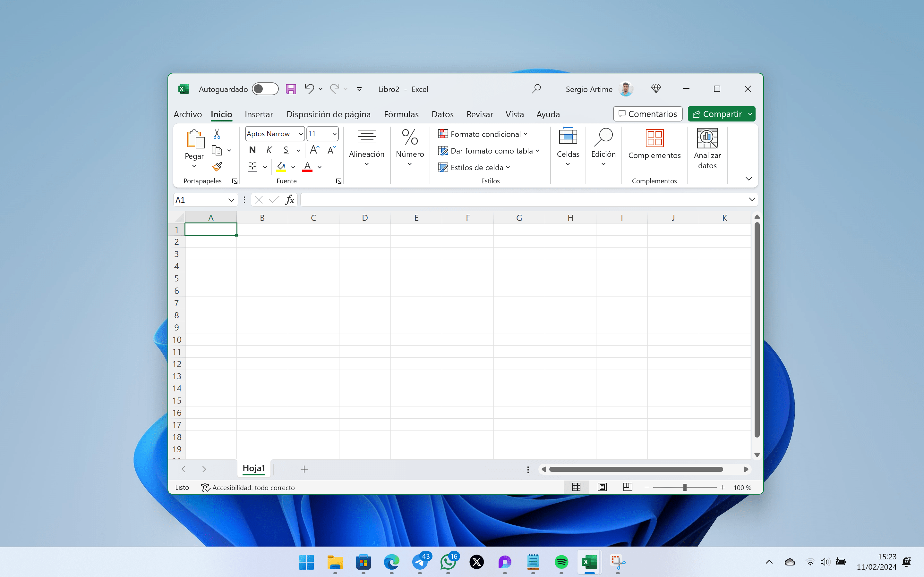Apply italic formatting with the K icon

269,150
